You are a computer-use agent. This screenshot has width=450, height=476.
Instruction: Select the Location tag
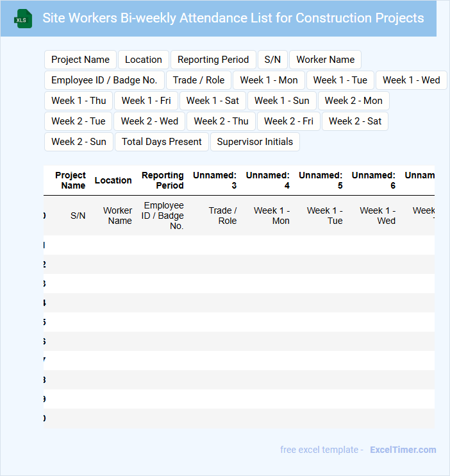pos(144,60)
